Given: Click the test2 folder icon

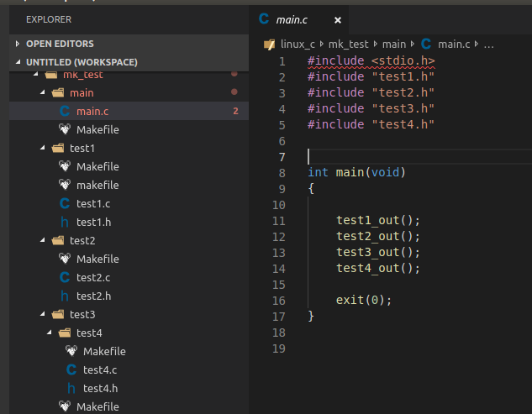Looking at the screenshot, I should coord(58,240).
